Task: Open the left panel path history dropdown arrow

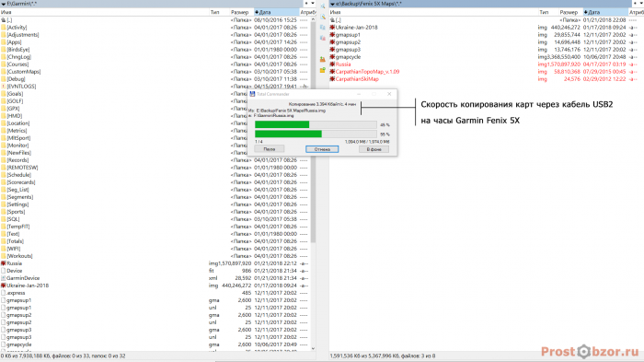Action: tap(4, 4)
